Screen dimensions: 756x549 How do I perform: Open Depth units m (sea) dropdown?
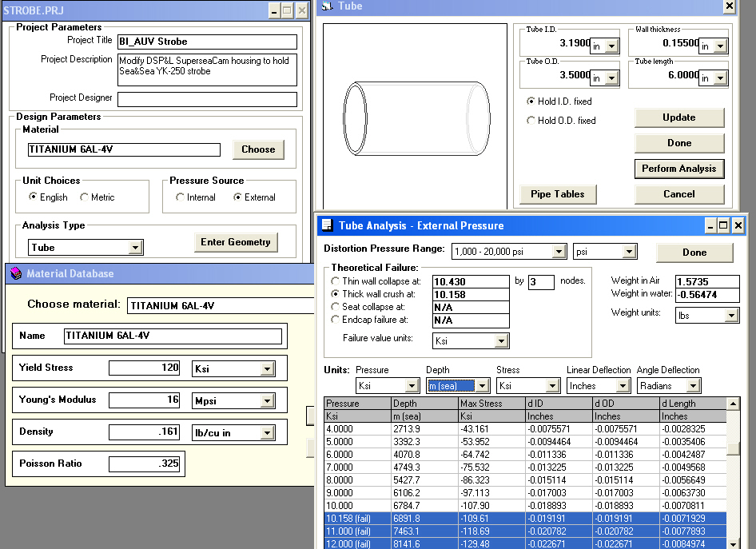coord(482,386)
